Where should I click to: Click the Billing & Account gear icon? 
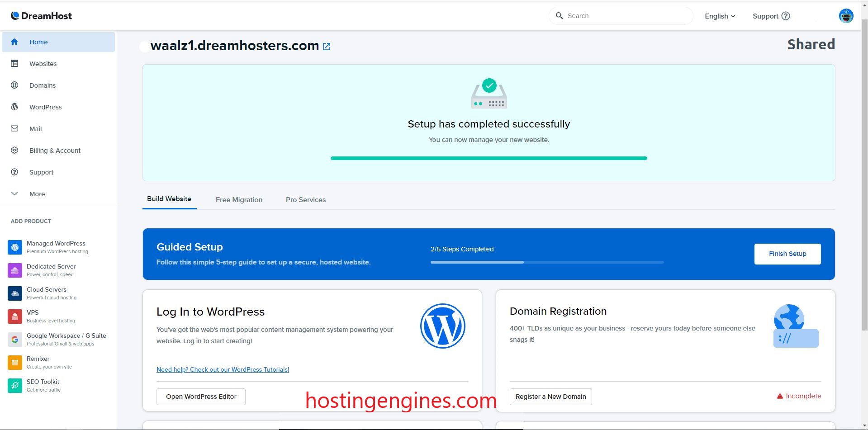[14, 150]
